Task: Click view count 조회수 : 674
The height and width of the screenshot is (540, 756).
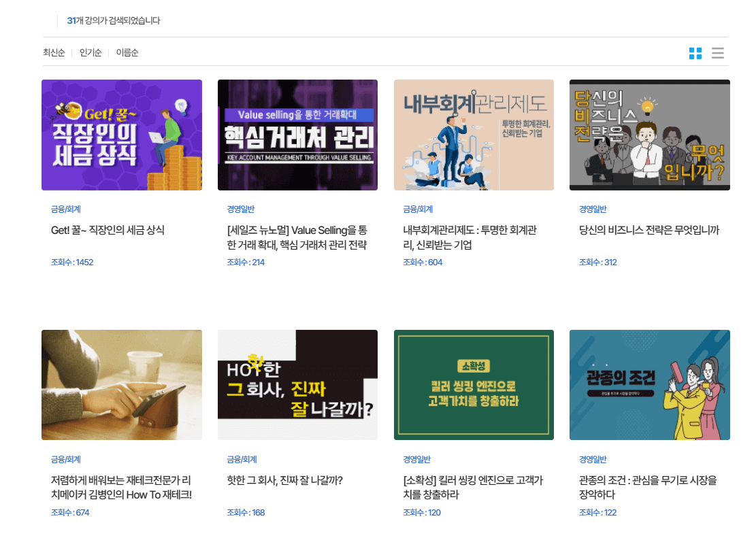Action: click(70, 513)
